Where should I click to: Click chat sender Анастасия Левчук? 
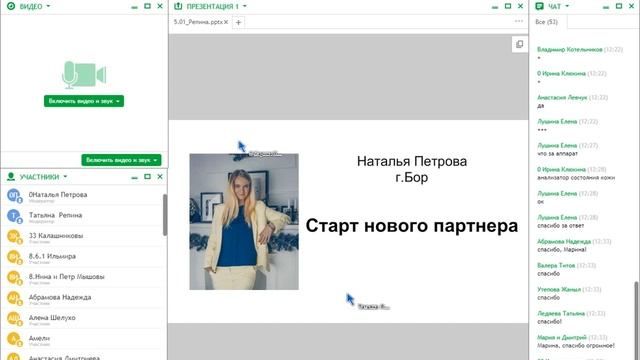click(562, 98)
